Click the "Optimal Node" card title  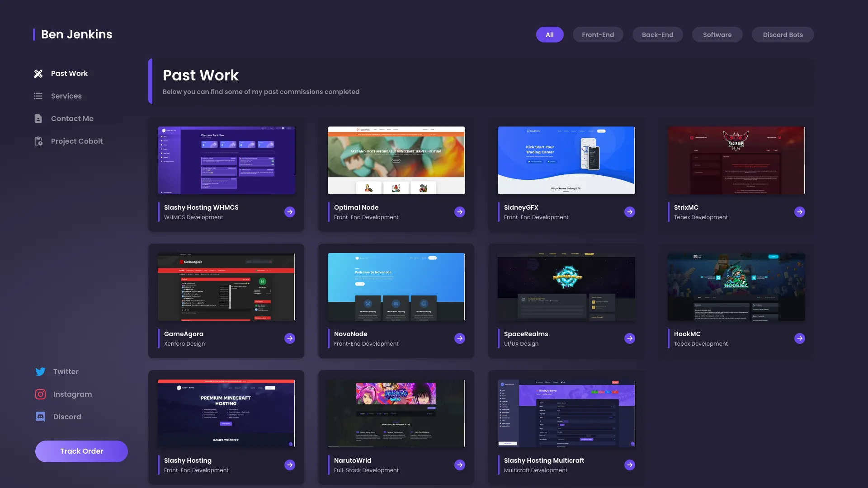pos(356,207)
